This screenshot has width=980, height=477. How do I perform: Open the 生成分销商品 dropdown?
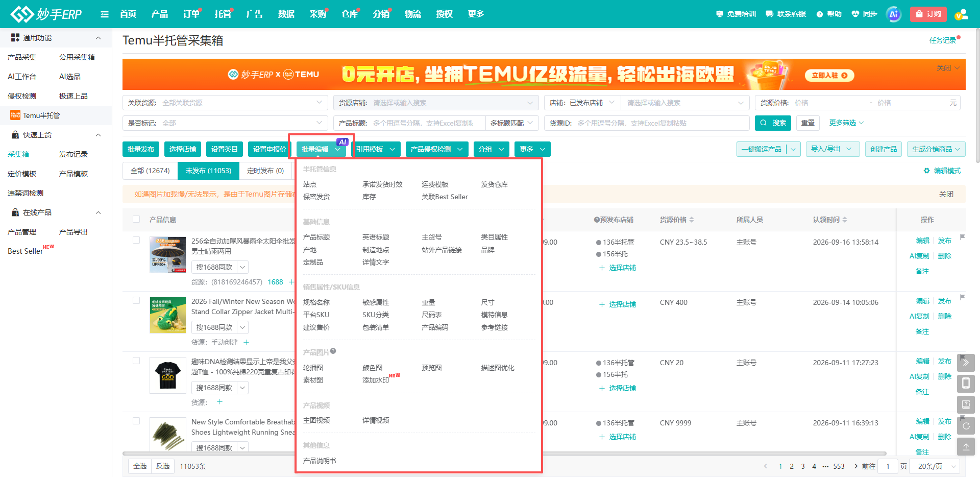pyautogui.click(x=936, y=149)
